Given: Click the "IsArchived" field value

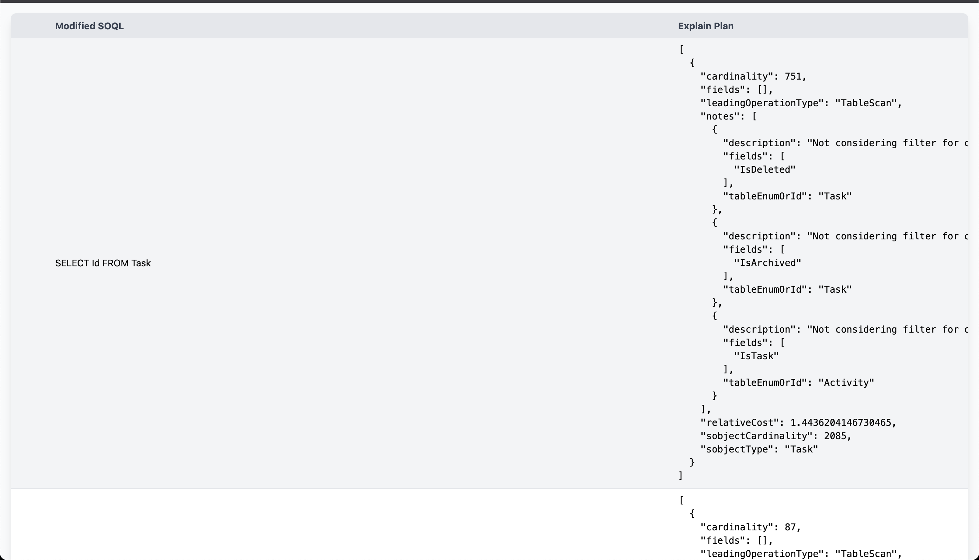Looking at the screenshot, I should 767,263.
